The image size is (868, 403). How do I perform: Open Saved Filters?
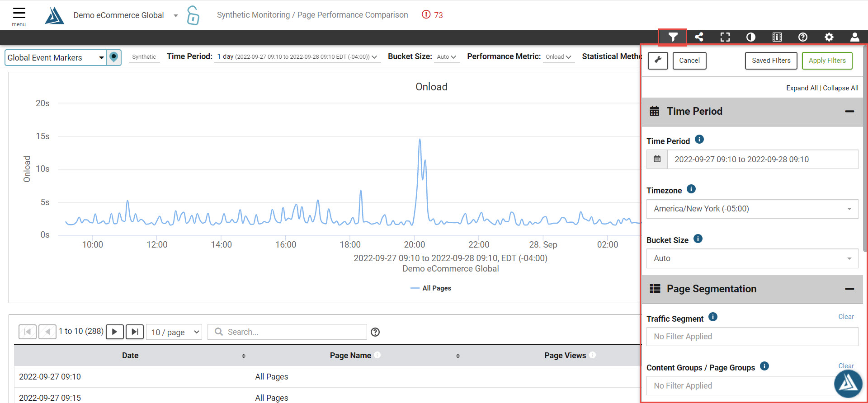771,61
